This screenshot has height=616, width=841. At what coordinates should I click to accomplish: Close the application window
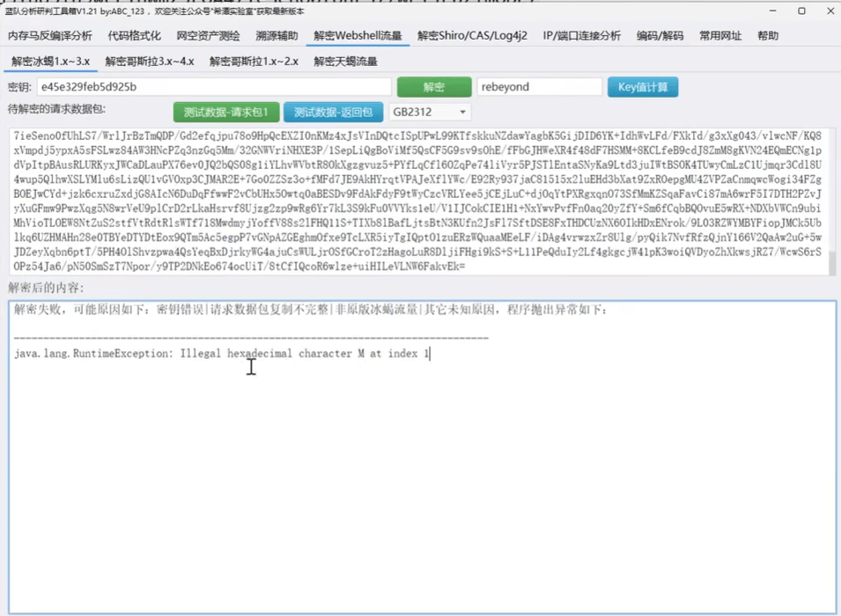click(830, 11)
